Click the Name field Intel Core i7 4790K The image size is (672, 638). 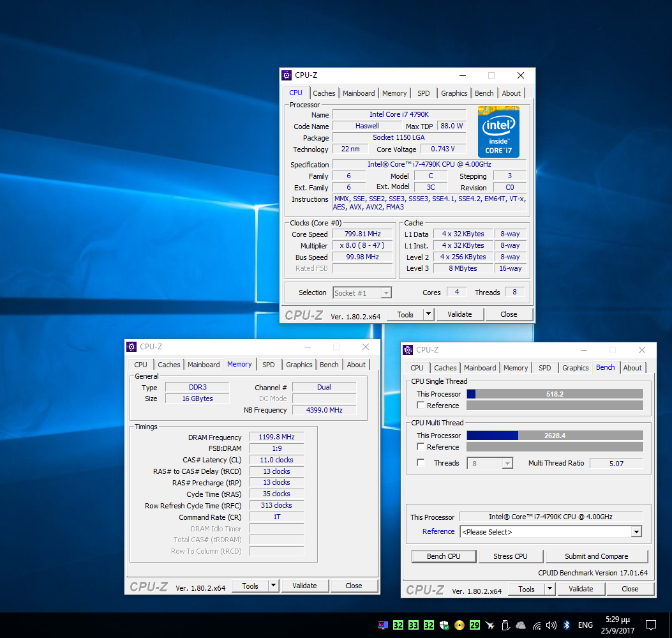point(399,114)
